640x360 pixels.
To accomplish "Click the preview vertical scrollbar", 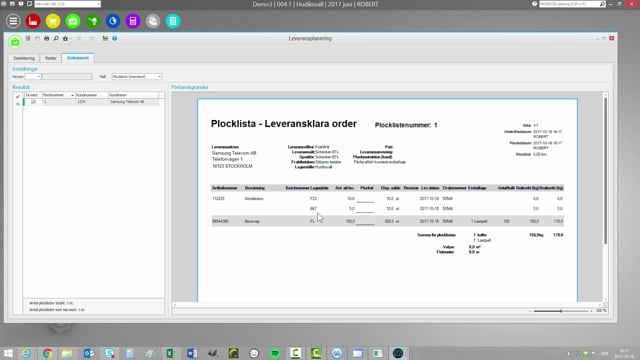I will click(605, 171).
